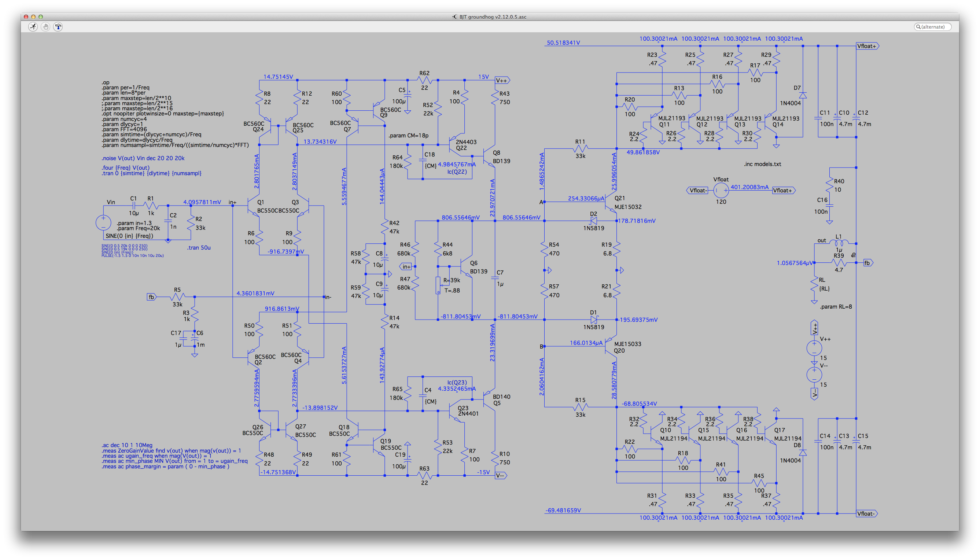Select resistor R44 6k8 label
The width and height of the screenshot is (980, 560).
coord(447,249)
